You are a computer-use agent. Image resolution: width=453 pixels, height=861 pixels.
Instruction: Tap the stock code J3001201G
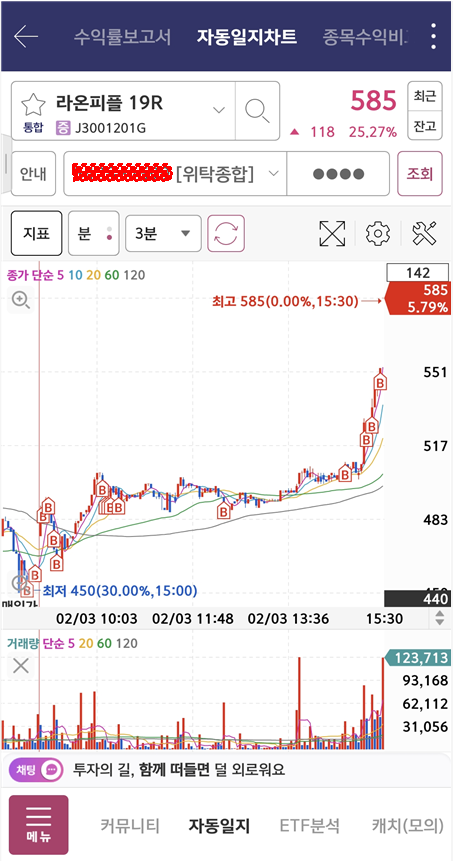click(109, 129)
